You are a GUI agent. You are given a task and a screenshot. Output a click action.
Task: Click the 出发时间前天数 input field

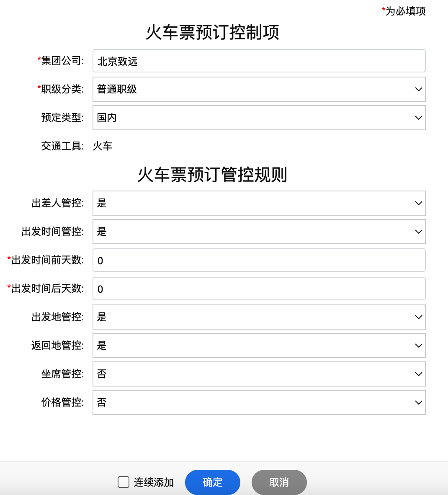coord(259,260)
